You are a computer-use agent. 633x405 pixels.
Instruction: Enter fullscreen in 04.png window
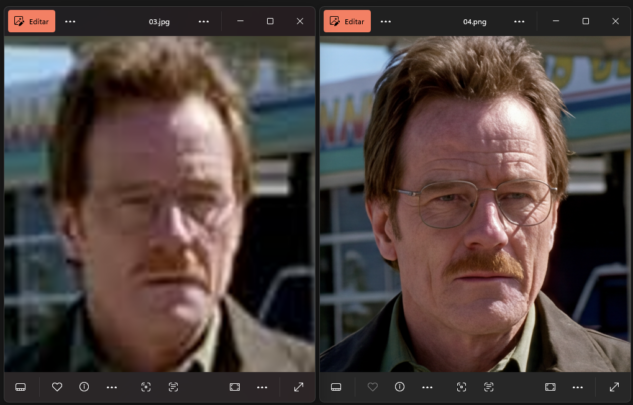(614, 387)
